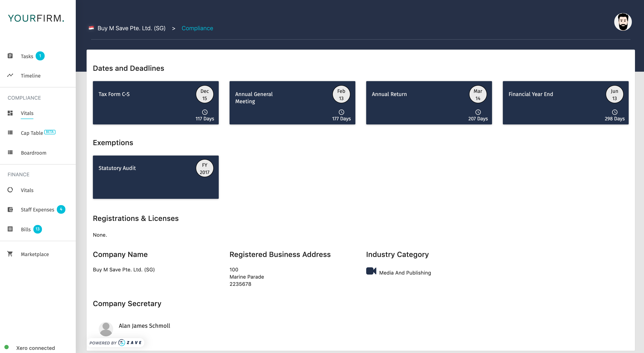Open the Statutory Audit exemption card
The image size is (644, 353).
156,177
